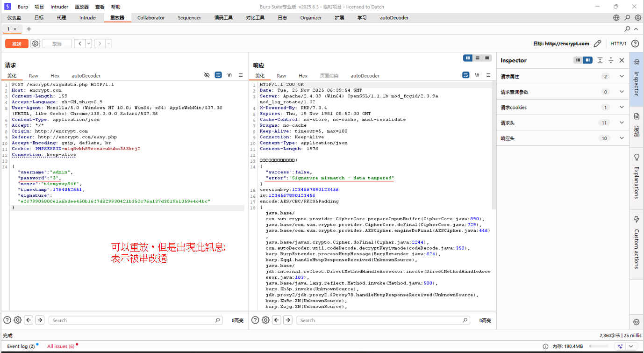Go to previous request in history
The height and width of the screenshot is (353, 644).
pyautogui.click(x=80, y=43)
